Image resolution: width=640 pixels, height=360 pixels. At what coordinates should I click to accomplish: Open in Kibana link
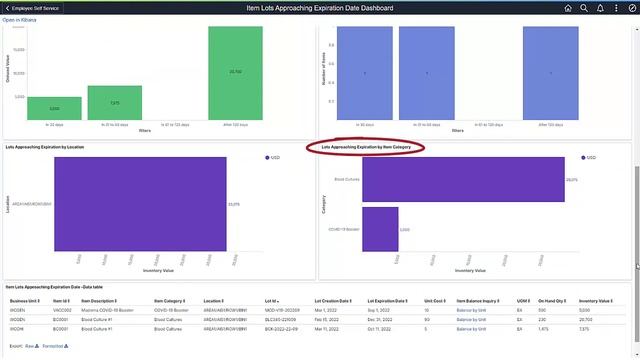tap(19, 20)
